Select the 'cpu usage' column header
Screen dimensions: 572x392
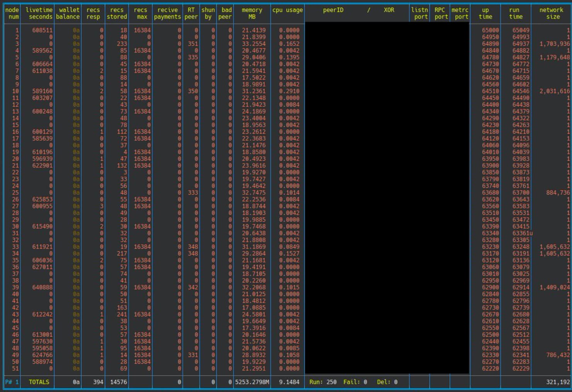click(x=288, y=10)
